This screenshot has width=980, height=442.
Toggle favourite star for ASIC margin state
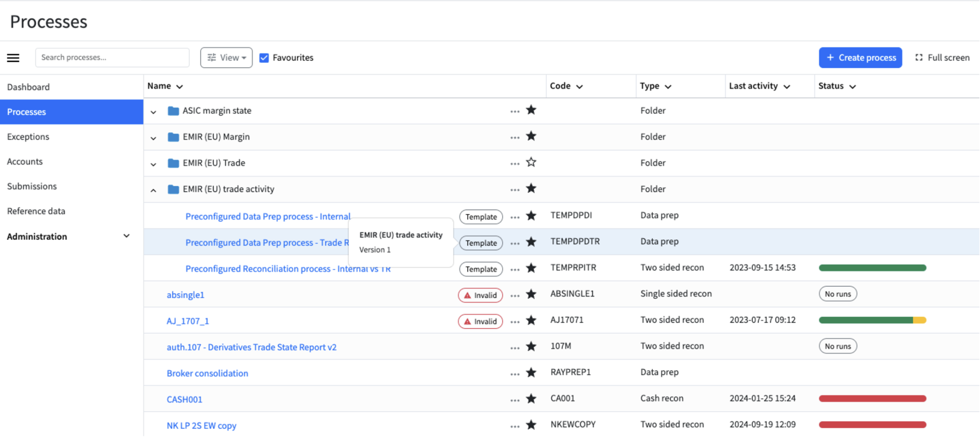tap(531, 110)
